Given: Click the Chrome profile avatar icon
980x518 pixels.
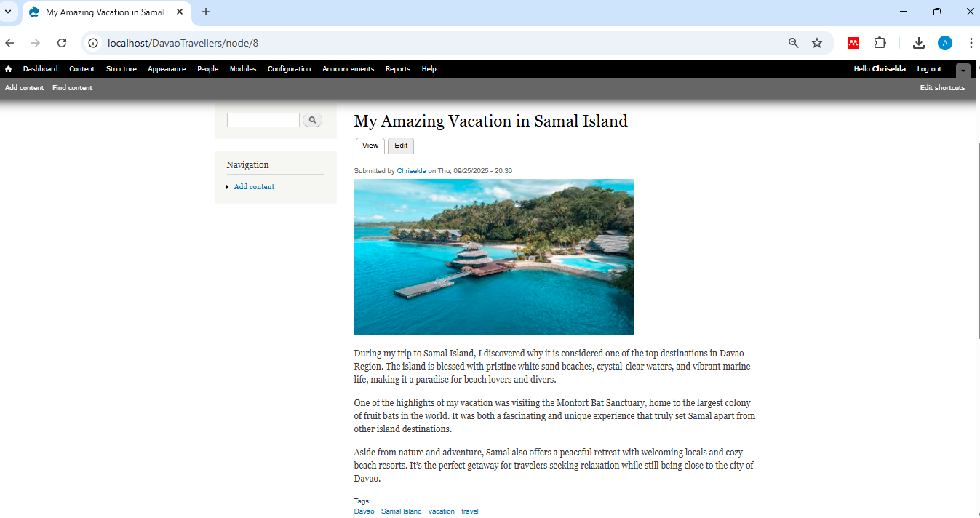Looking at the screenshot, I should (944, 43).
